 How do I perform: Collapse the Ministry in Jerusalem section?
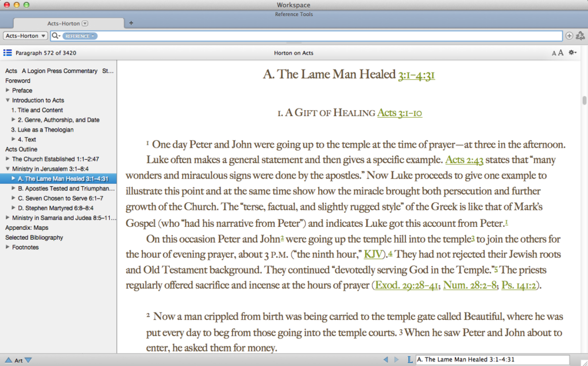pos(7,169)
